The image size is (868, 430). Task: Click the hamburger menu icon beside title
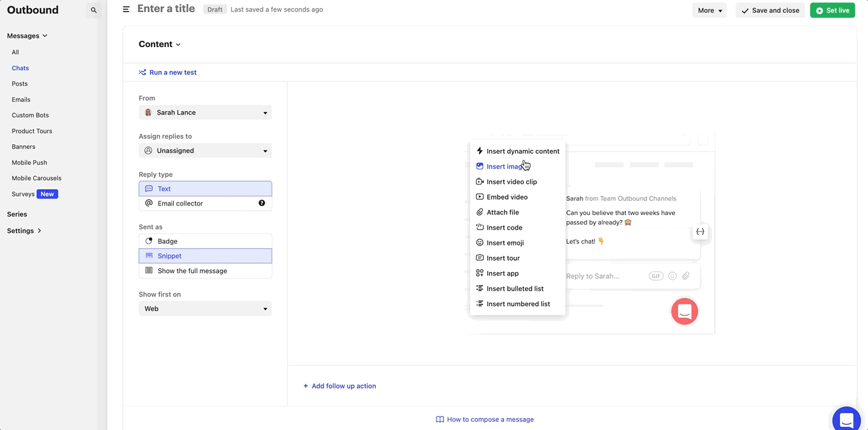pyautogui.click(x=126, y=10)
